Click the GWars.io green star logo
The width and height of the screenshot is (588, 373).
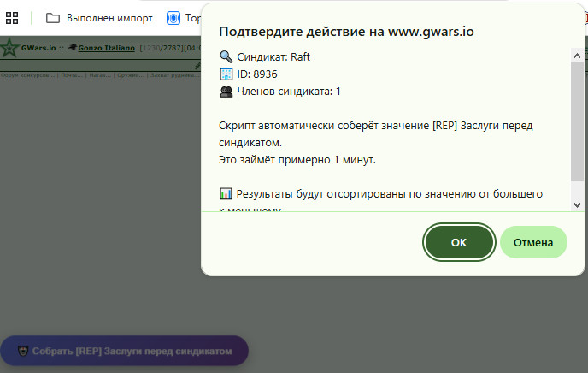pyautogui.click(x=9, y=48)
